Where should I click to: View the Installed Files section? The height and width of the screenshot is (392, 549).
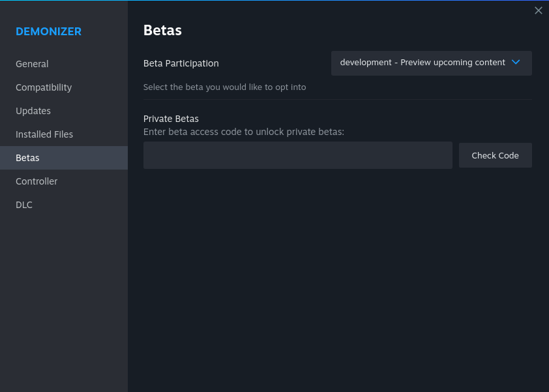click(44, 134)
